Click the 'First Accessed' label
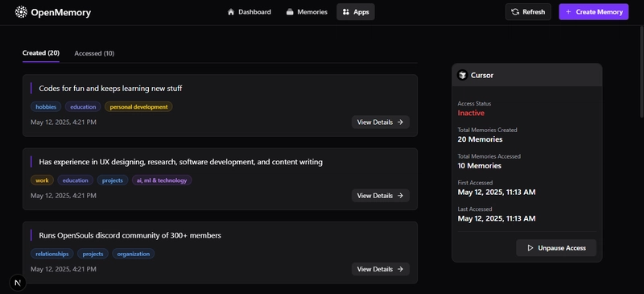 click(475, 183)
